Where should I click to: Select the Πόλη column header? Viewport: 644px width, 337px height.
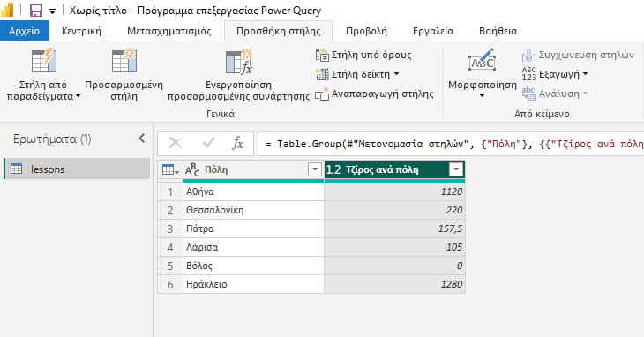point(253,169)
